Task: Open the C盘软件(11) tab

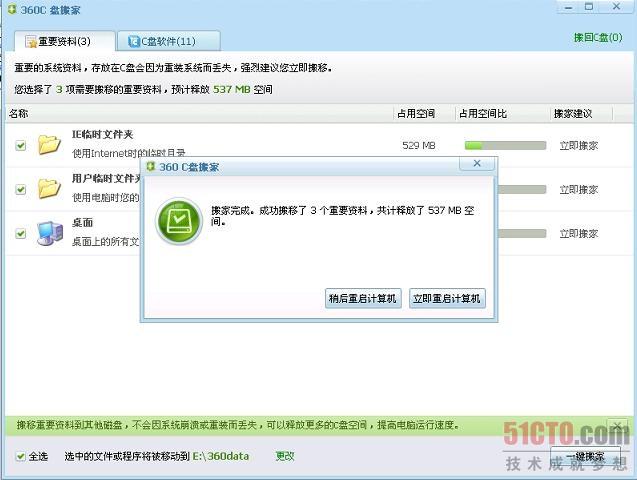Action: coord(169,41)
